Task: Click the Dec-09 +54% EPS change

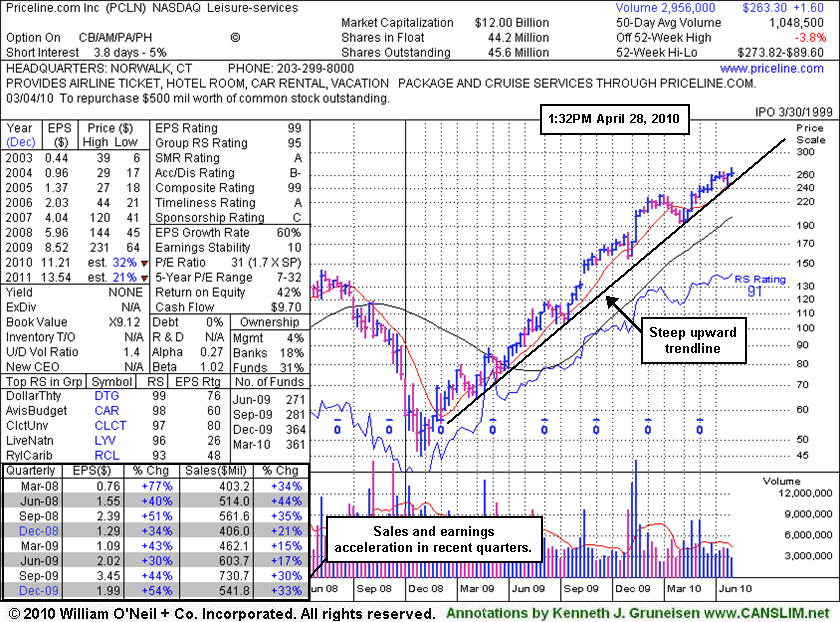Action: point(156,591)
